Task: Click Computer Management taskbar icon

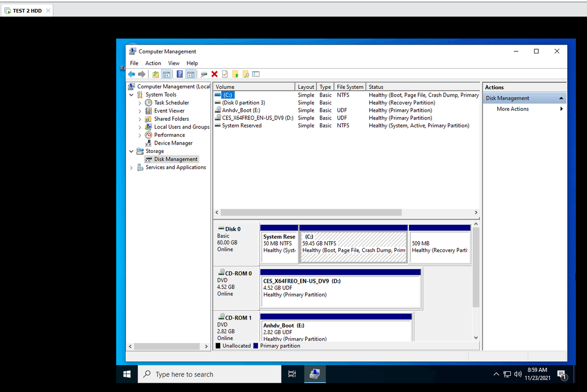Action: 315,374
